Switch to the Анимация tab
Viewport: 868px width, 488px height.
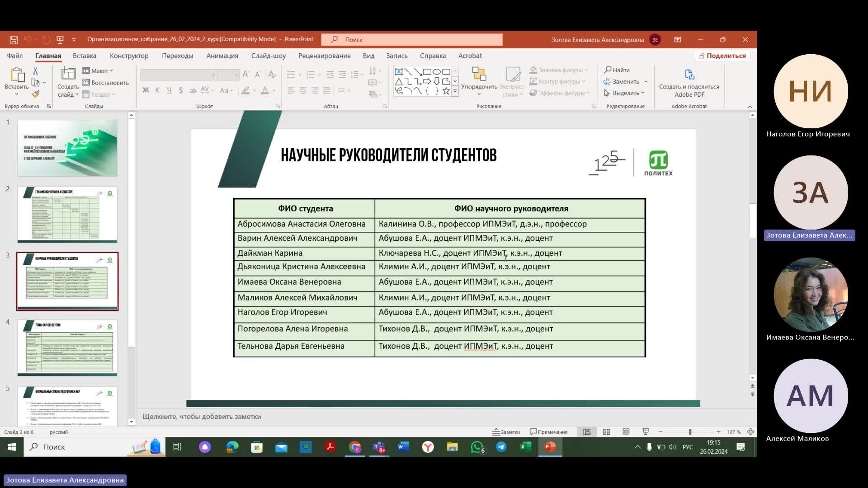tap(222, 56)
